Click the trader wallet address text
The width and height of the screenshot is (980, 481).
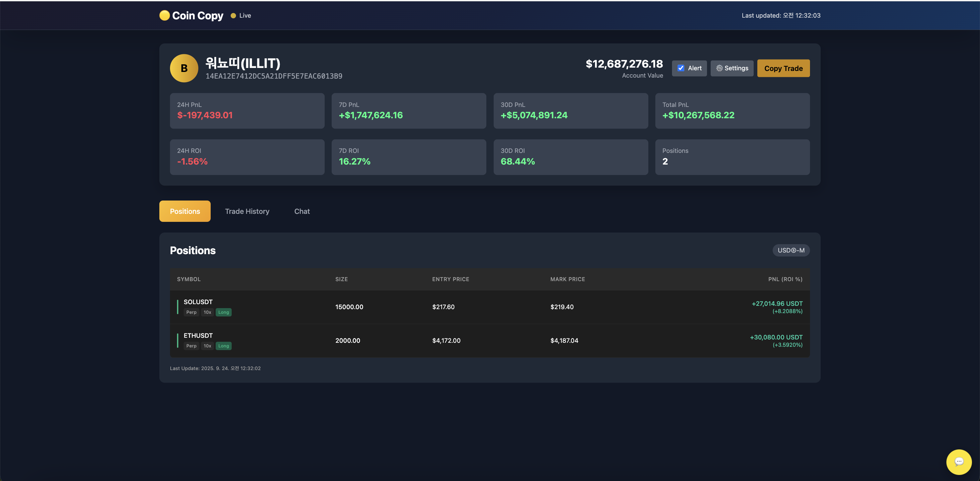274,76
